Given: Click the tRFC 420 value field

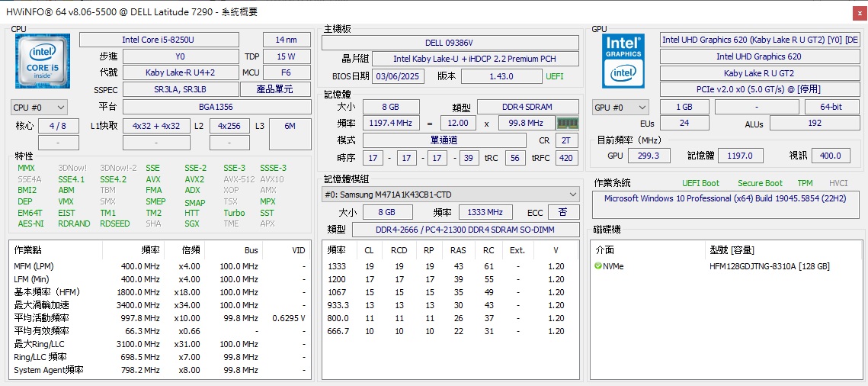Looking at the screenshot, I should pyautogui.click(x=565, y=159).
